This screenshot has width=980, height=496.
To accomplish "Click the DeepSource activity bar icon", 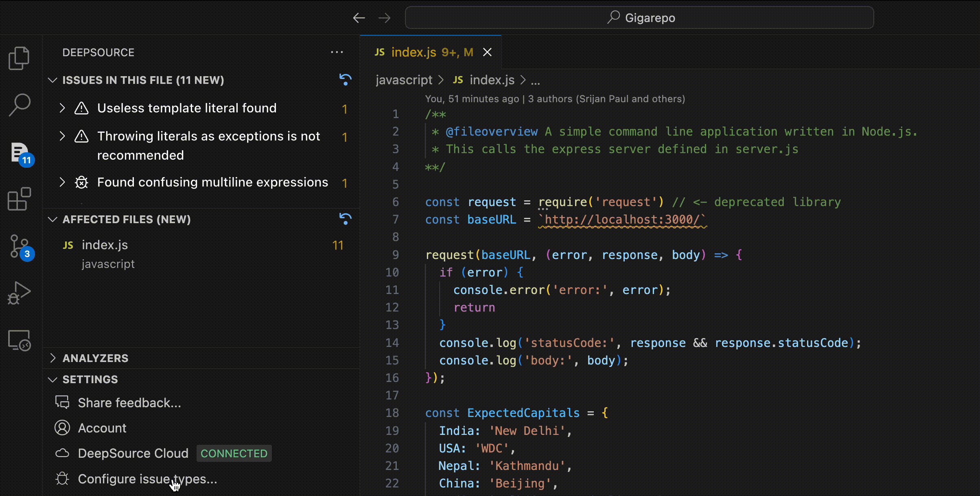I will coord(20,153).
